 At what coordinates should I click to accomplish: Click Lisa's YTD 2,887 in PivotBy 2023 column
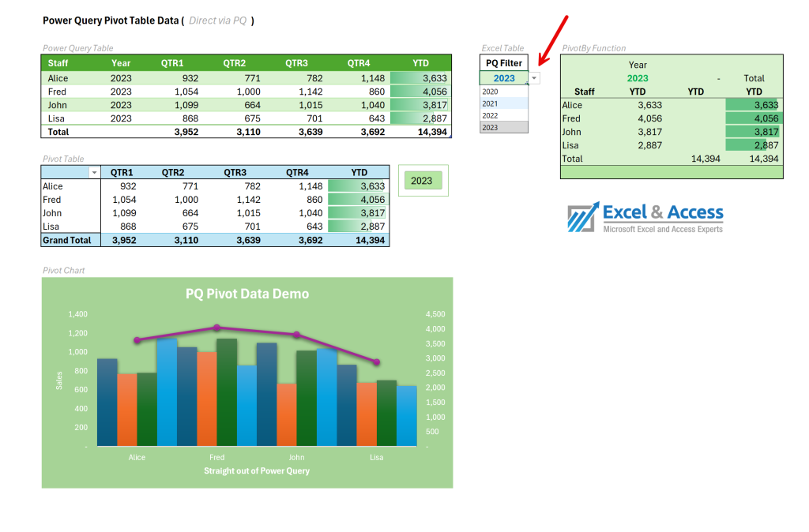[x=649, y=145]
